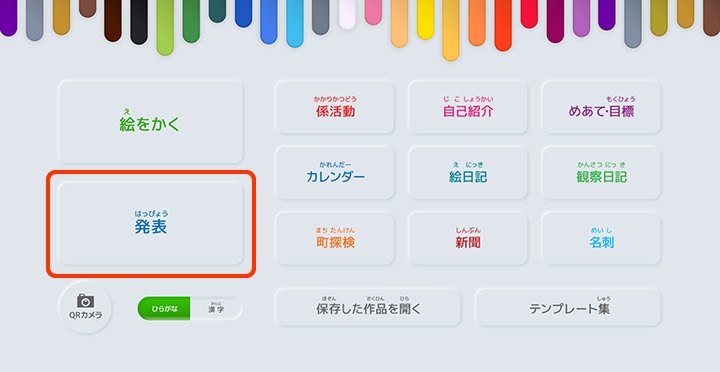Click 保存した作品を開く to open saved works
Image resolution: width=720 pixels, height=372 pixels.
click(x=368, y=307)
